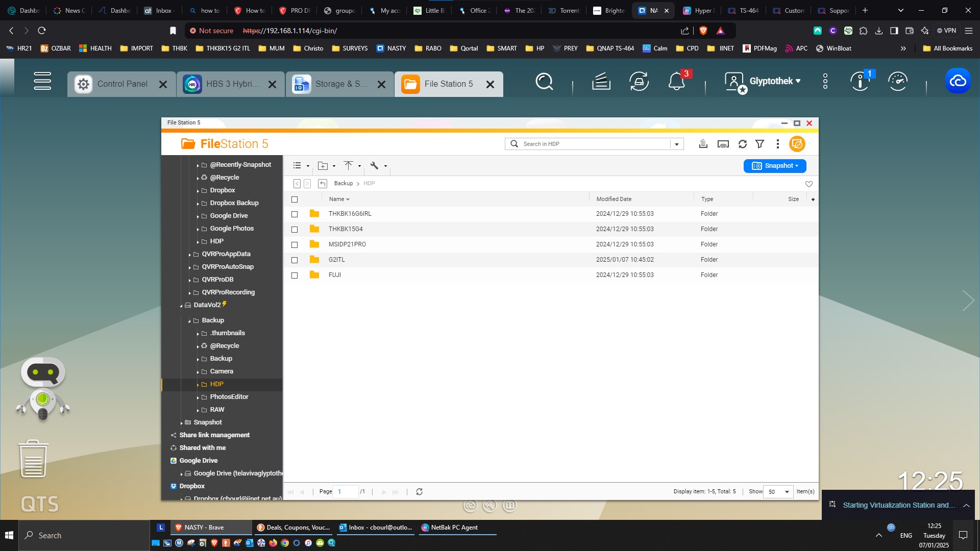Check the G2ITL folder checkbox
980x551 pixels.
295,260
